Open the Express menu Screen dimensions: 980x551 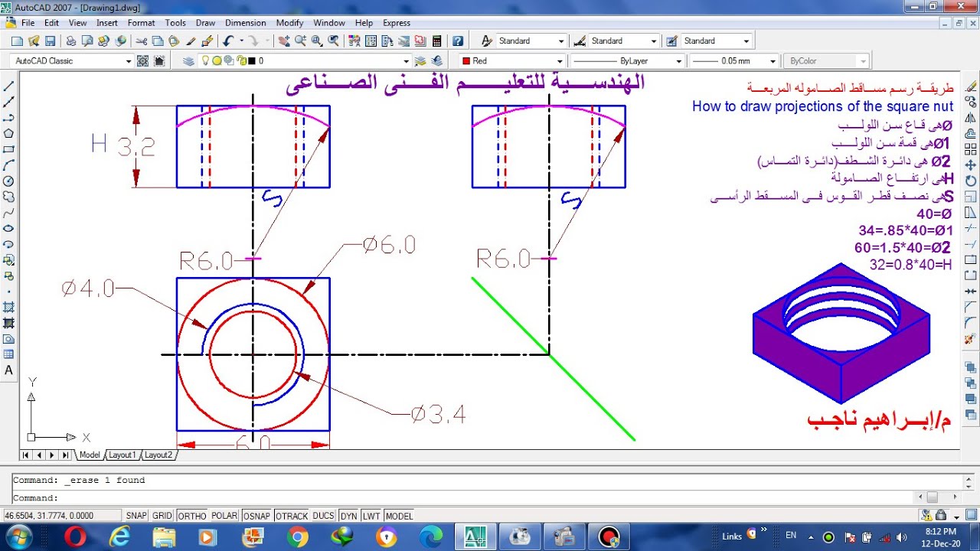397,23
